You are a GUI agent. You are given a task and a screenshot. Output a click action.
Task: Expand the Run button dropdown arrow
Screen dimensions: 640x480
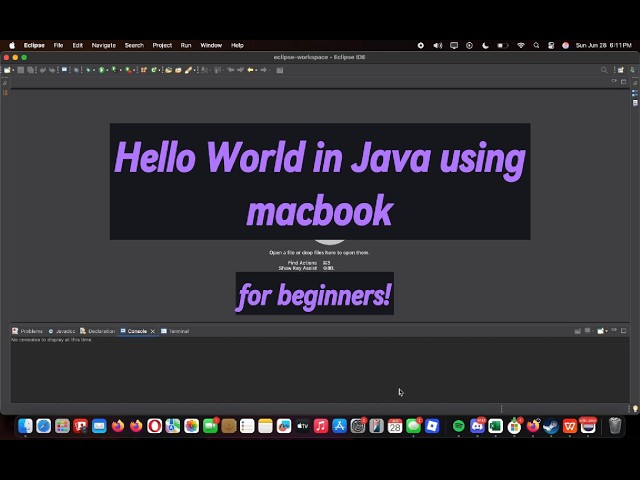pos(107,70)
